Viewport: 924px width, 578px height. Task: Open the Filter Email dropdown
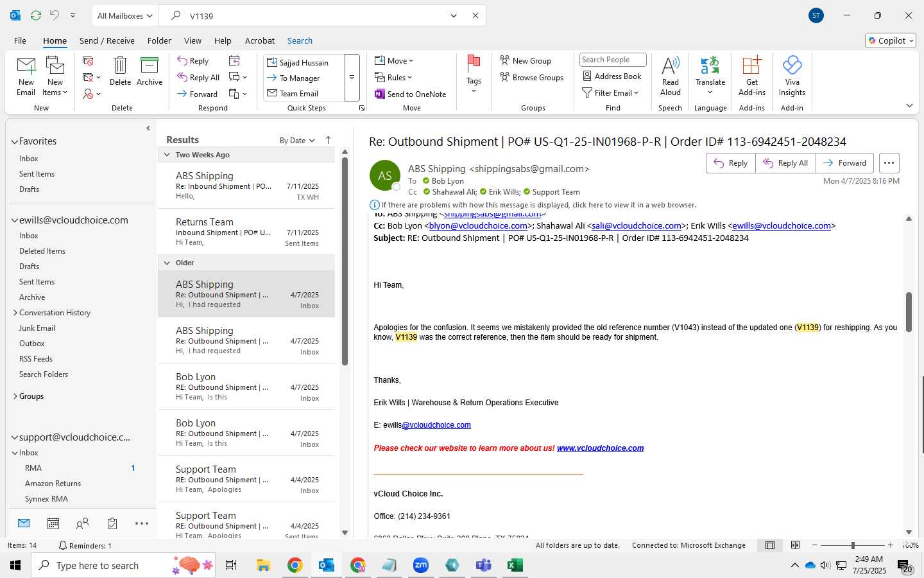[610, 93]
